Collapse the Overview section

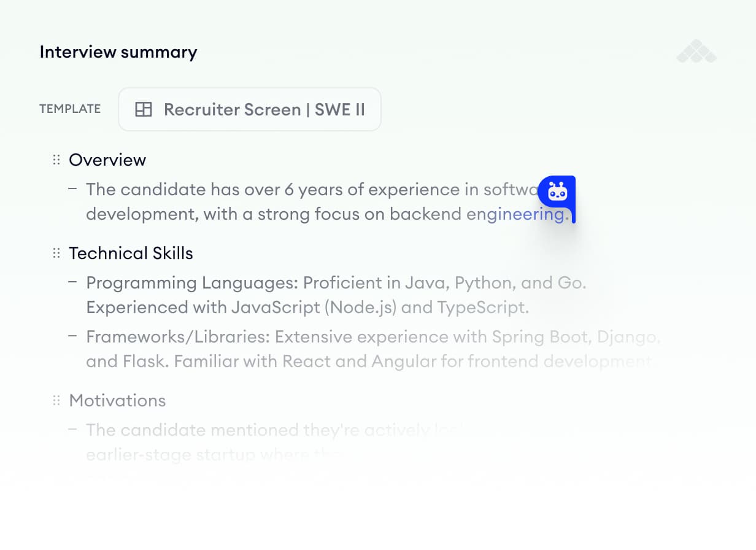click(x=107, y=160)
